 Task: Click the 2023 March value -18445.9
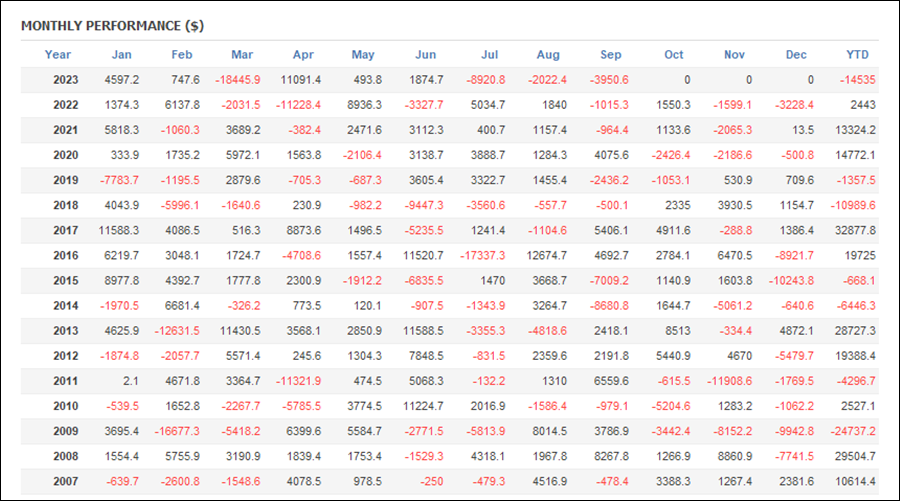[x=238, y=80]
